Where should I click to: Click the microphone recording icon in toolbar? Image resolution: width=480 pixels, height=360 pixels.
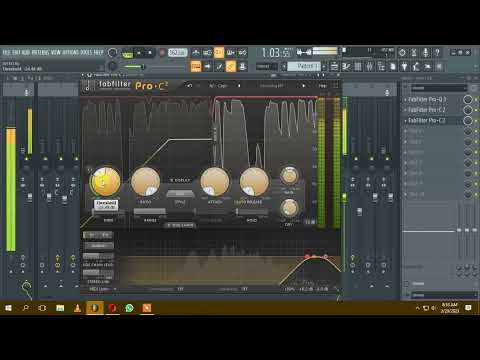point(425,53)
